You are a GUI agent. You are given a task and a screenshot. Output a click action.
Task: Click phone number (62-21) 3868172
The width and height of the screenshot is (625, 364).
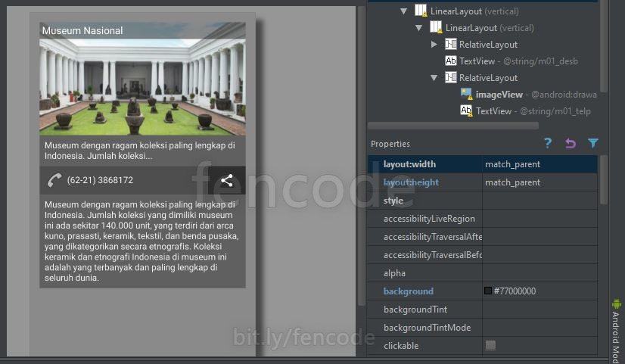pos(100,180)
